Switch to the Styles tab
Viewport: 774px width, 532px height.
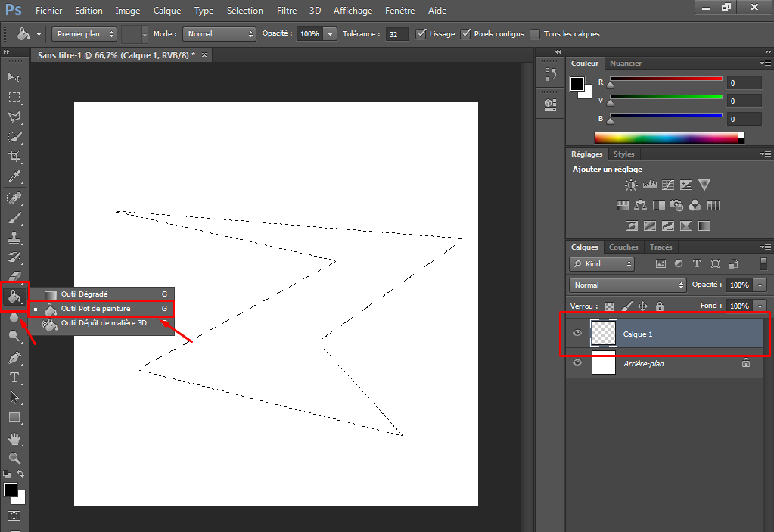pyautogui.click(x=623, y=154)
